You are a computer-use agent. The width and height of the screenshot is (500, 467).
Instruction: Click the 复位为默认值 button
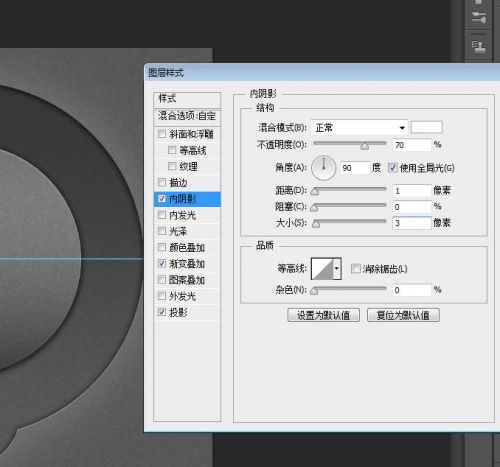pyautogui.click(x=403, y=315)
